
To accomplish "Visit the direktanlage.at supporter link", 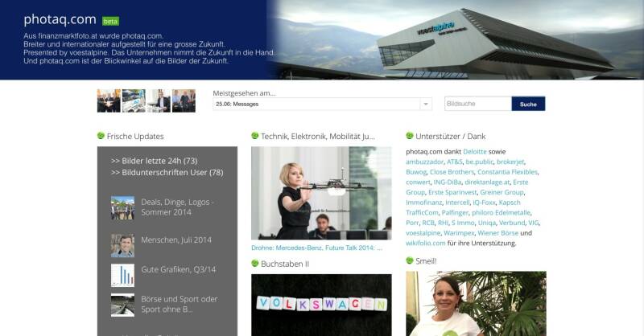I will click(x=487, y=182).
